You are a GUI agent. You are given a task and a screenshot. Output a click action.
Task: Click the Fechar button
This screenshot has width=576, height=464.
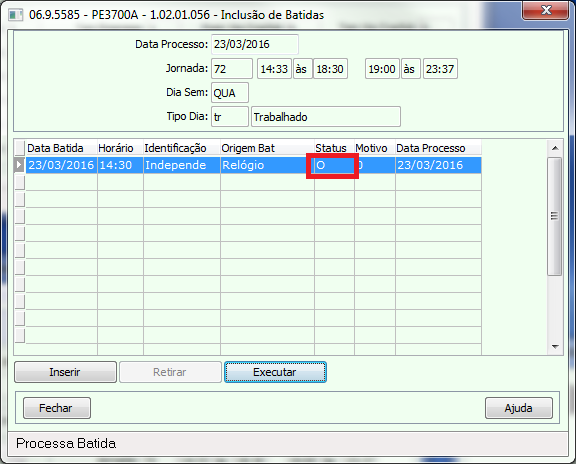click(x=57, y=408)
